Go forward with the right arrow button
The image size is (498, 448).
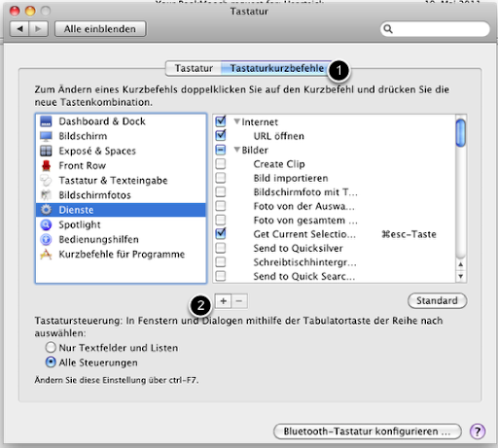pos(38,29)
